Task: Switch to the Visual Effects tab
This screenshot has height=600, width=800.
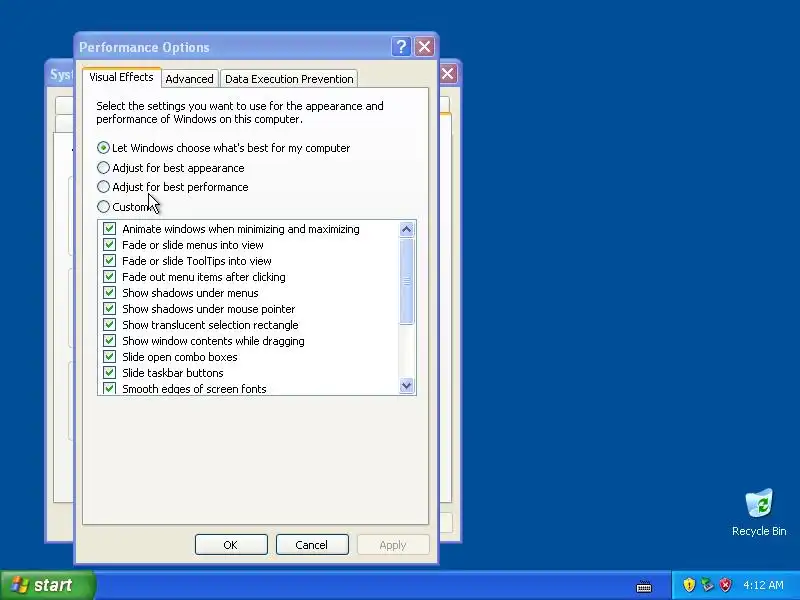Action: point(121,77)
